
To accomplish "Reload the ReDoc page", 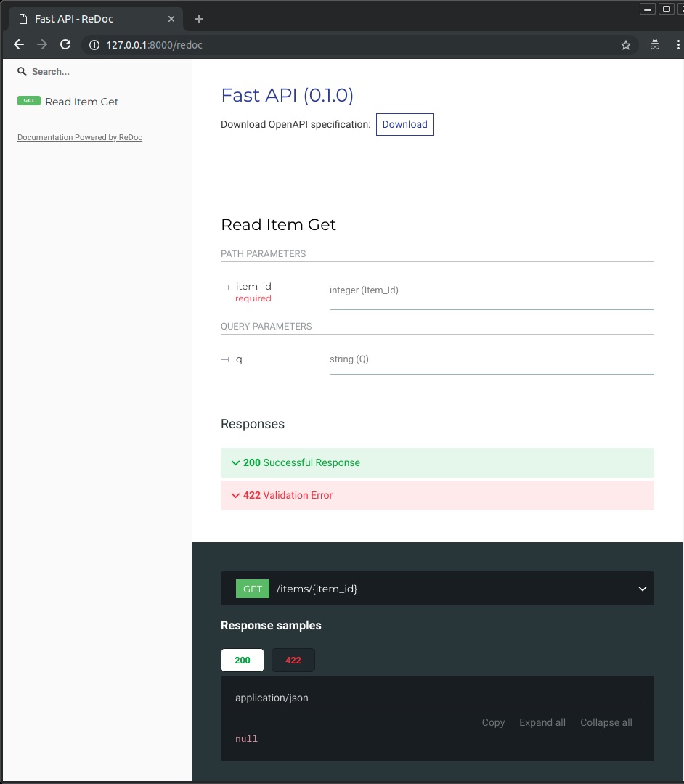I will click(65, 45).
